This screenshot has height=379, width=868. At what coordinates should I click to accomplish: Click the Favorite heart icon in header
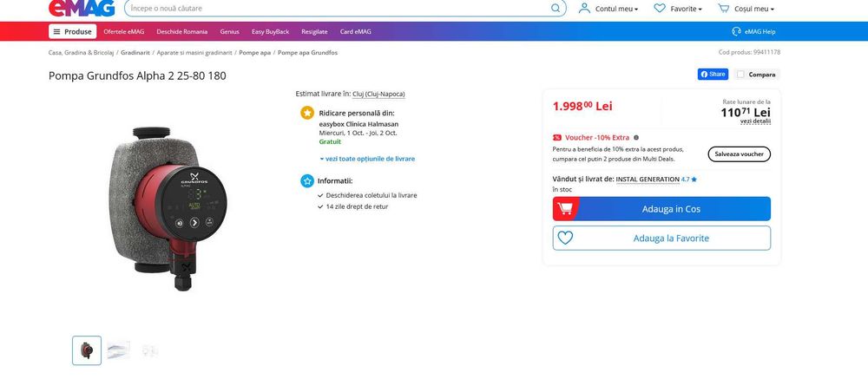tap(660, 9)
